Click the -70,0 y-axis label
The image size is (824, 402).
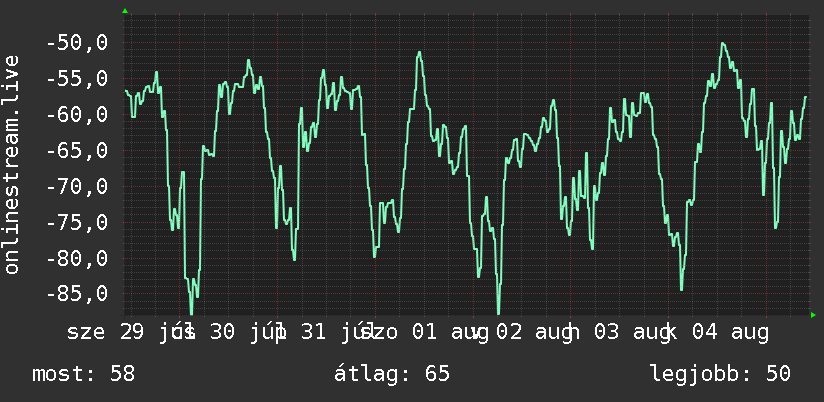coord(77,186)
